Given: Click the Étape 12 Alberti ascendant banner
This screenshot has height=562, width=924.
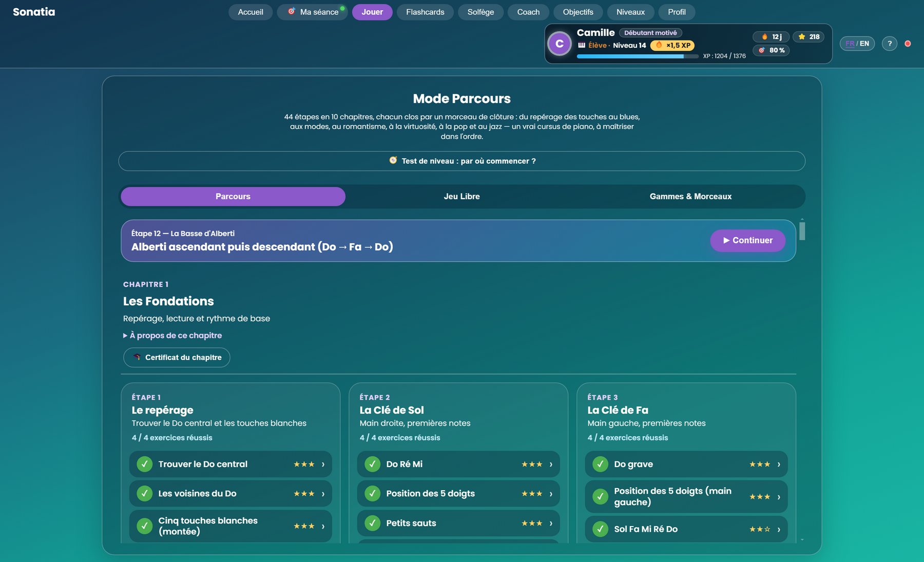Looking at the screenshot, I should tap(458, 241).
